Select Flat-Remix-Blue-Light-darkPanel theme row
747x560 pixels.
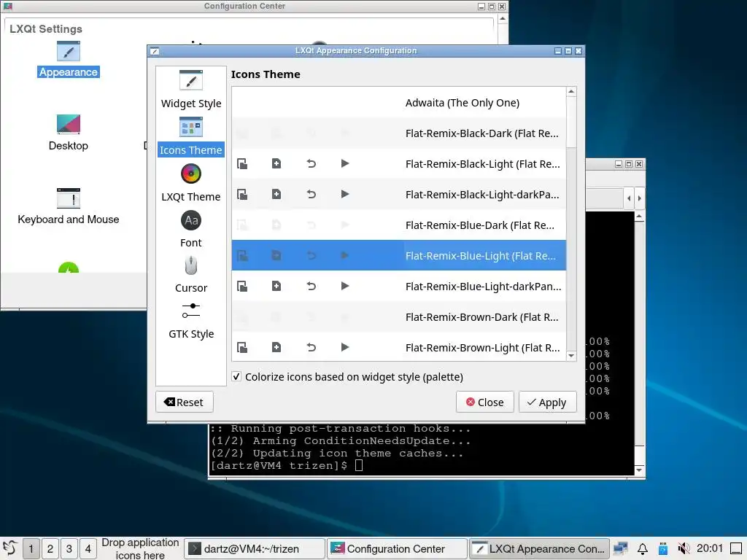pyautogui.click(x=399, y=286)
